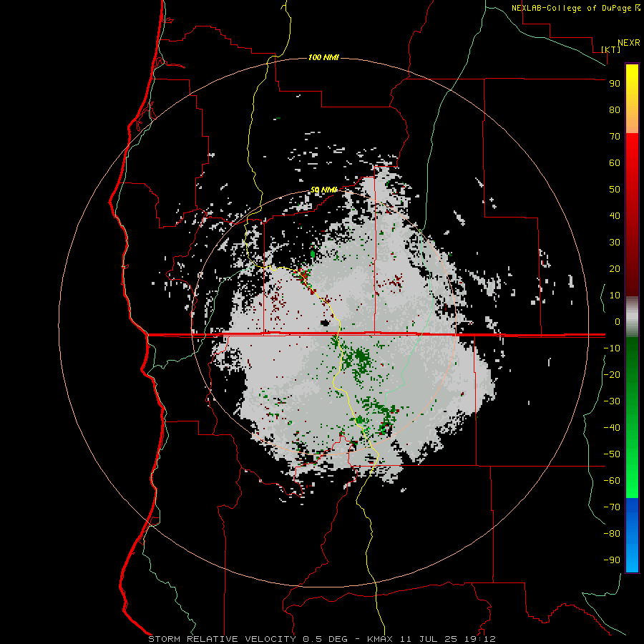Click the gray near-zero segment of the color bar

pos(632,317)
